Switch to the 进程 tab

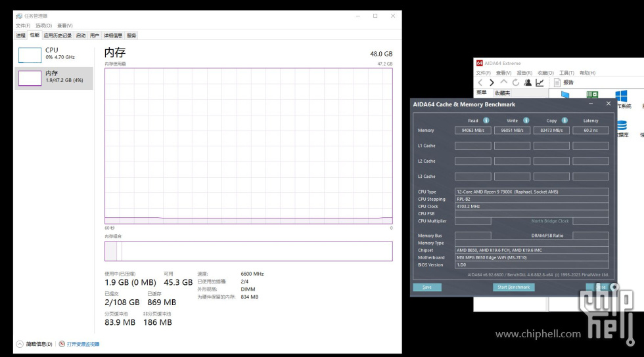[20, 35]
